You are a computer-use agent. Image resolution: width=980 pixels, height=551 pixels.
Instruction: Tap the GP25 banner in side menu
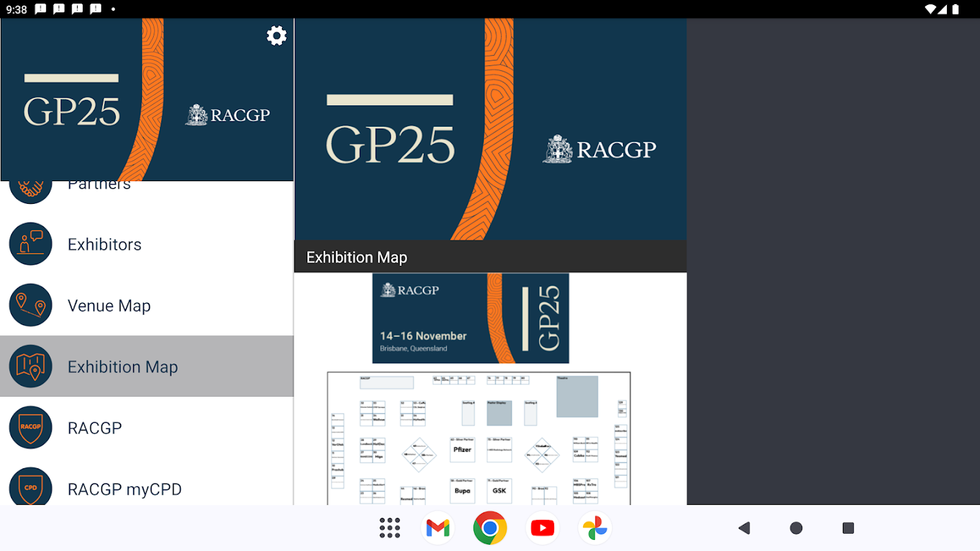click(x=147, y=100)
